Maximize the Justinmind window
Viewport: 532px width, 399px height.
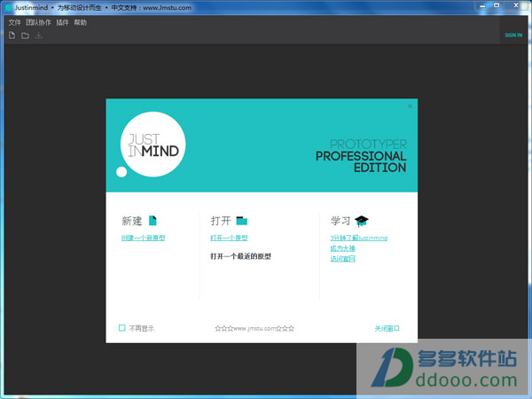tap(497, 5)
